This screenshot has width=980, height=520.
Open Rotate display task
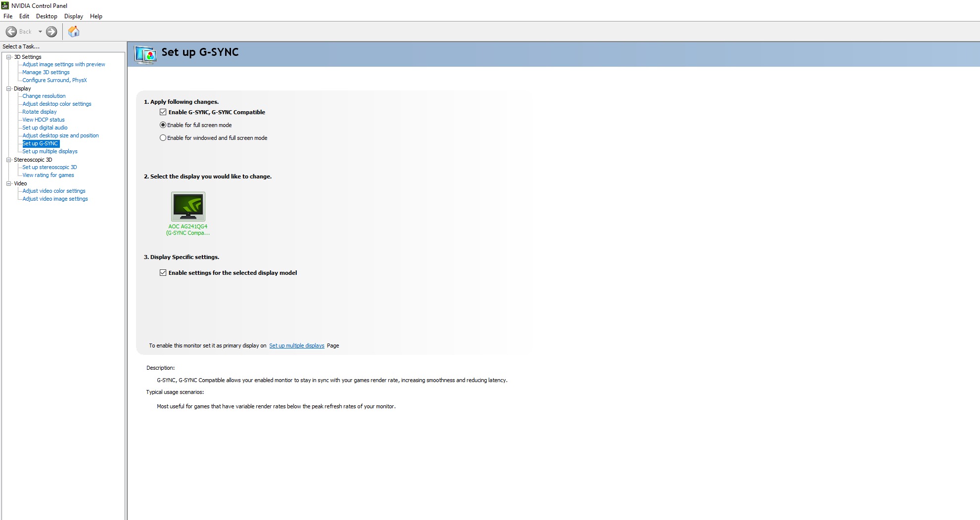(x=40, y=112)
